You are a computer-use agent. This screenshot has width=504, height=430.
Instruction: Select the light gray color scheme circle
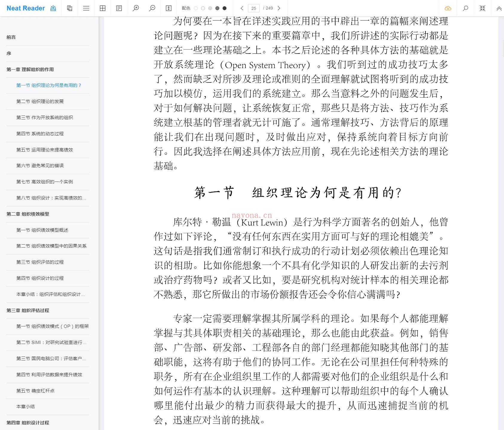coord(210,8)
